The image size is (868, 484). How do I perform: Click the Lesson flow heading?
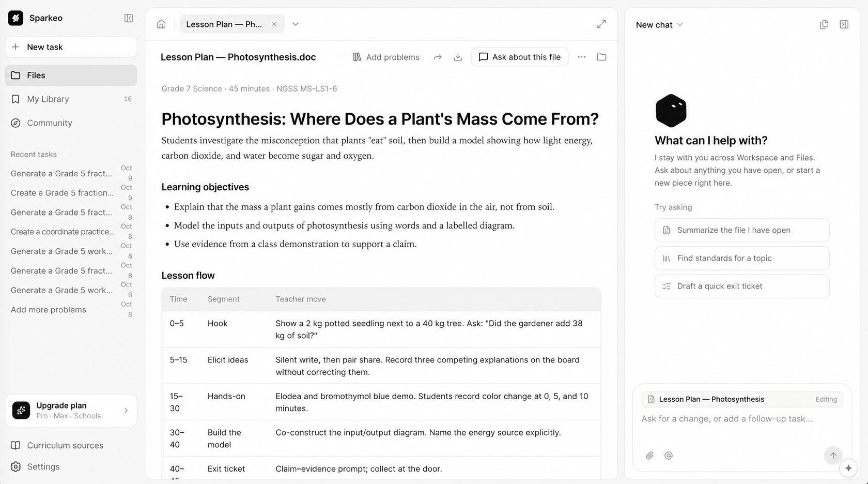pyautogui.click(x=188, y=276)
